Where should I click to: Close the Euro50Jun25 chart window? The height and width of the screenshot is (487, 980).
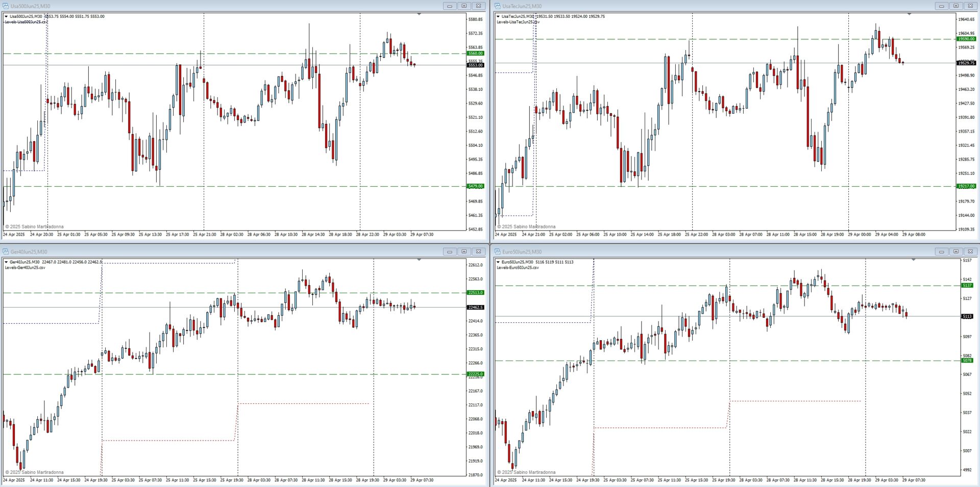click(x=970, y=251)
